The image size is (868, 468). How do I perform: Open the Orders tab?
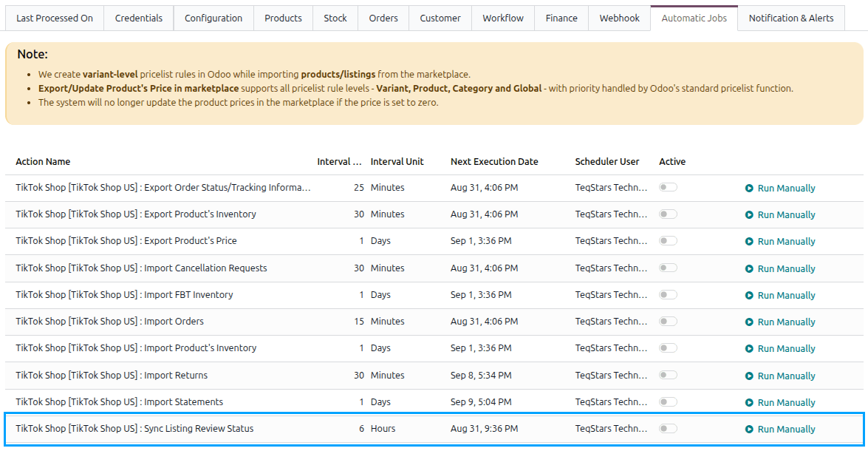pos(383,18)
